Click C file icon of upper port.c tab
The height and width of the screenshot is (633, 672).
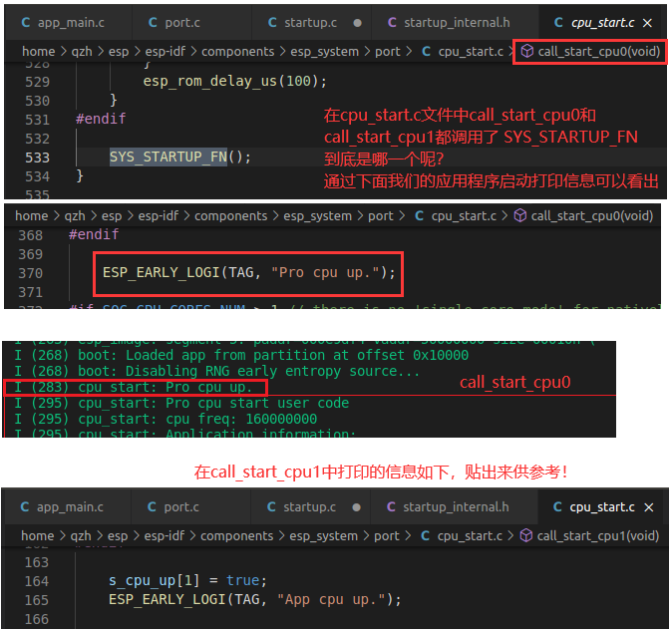(153, 22)
